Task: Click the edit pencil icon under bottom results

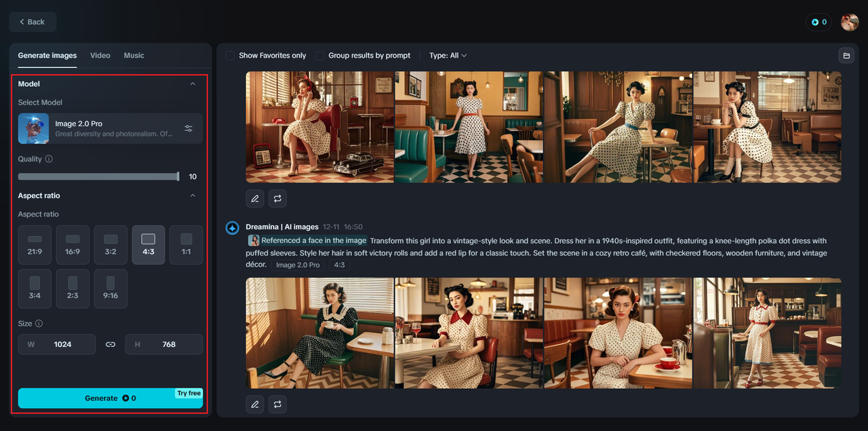Action: 255,405
